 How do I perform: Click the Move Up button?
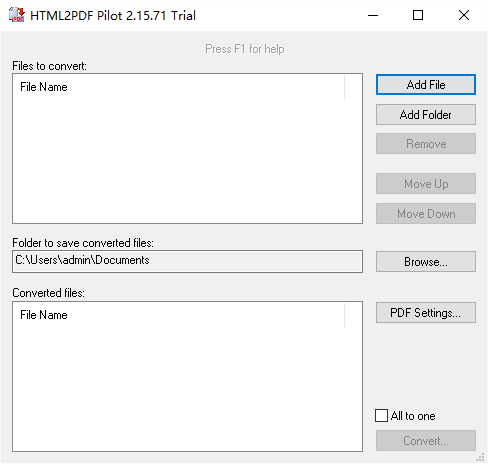click(426, 184)
